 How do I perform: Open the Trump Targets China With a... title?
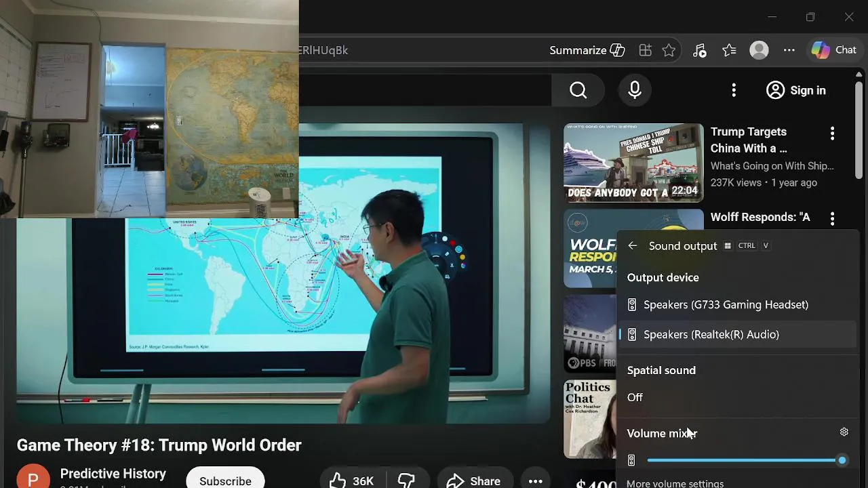[x=749, y=140]
